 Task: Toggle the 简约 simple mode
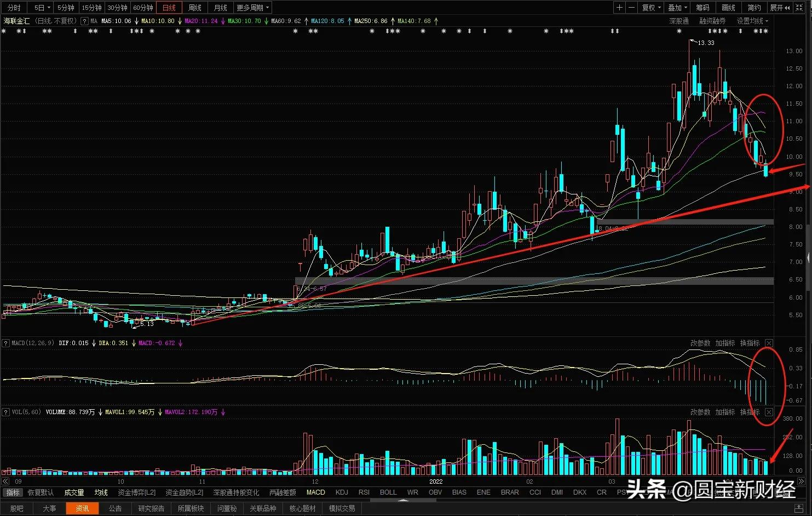click(755, 8)
